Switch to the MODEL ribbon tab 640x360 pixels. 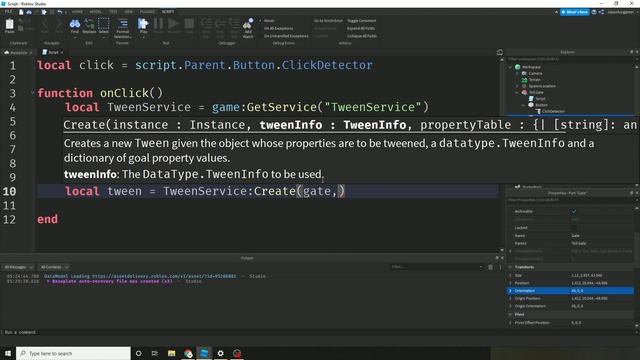(96, 12)
